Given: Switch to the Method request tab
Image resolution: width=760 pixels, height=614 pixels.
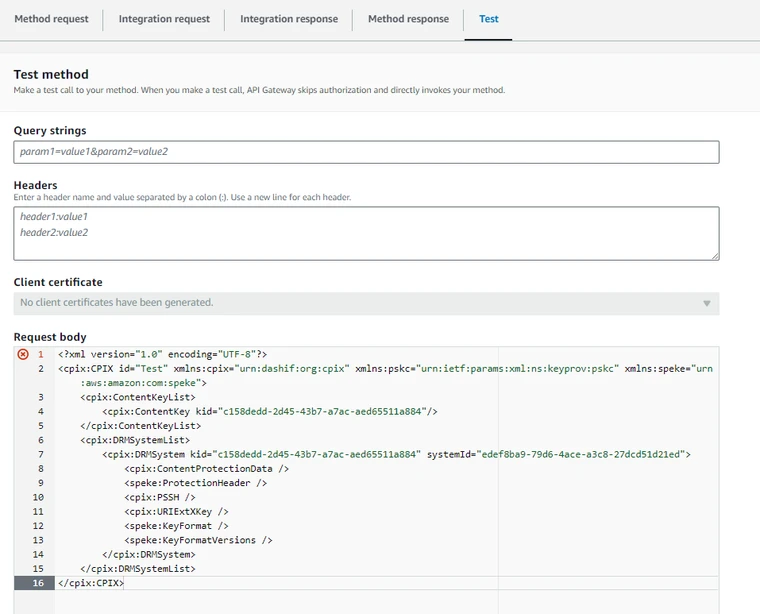Looking at the screenshot, I should pyautogui.click(x=51, y=19).
